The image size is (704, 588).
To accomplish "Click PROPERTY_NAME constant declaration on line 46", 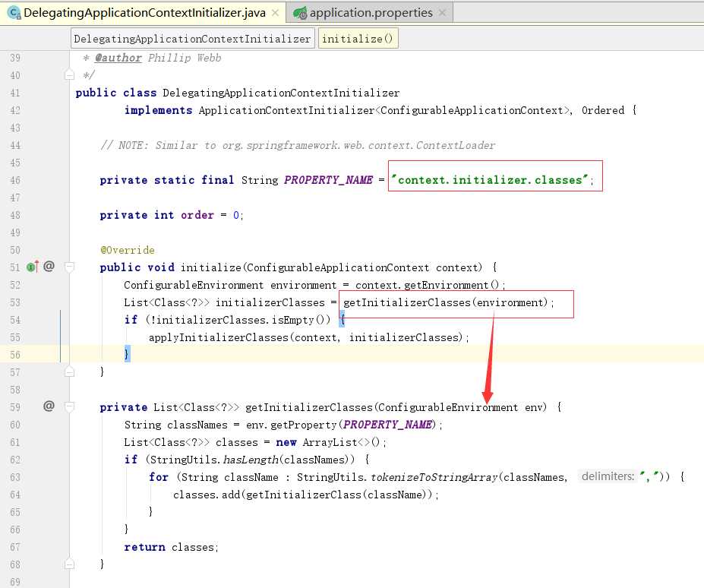I will [x=328, y=180].
